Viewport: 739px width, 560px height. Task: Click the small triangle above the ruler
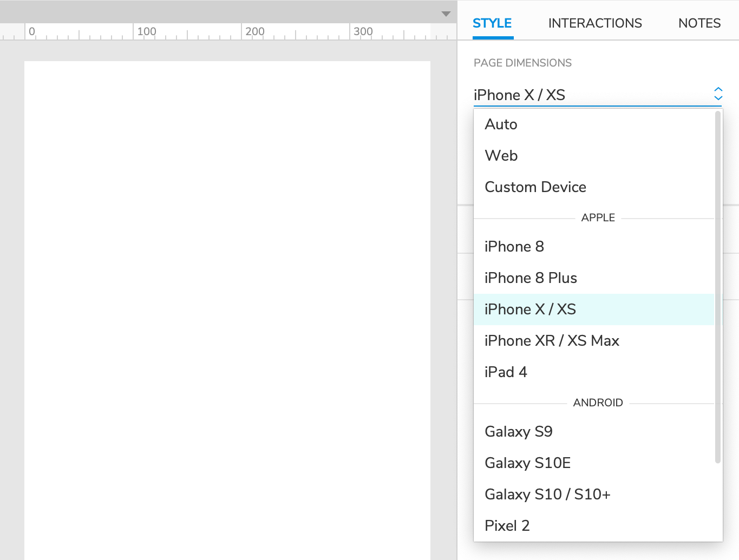(x=446, y=14)
